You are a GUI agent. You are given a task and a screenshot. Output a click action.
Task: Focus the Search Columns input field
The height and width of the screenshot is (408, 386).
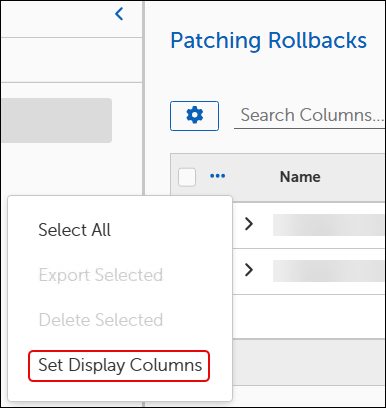pos(310,115)
